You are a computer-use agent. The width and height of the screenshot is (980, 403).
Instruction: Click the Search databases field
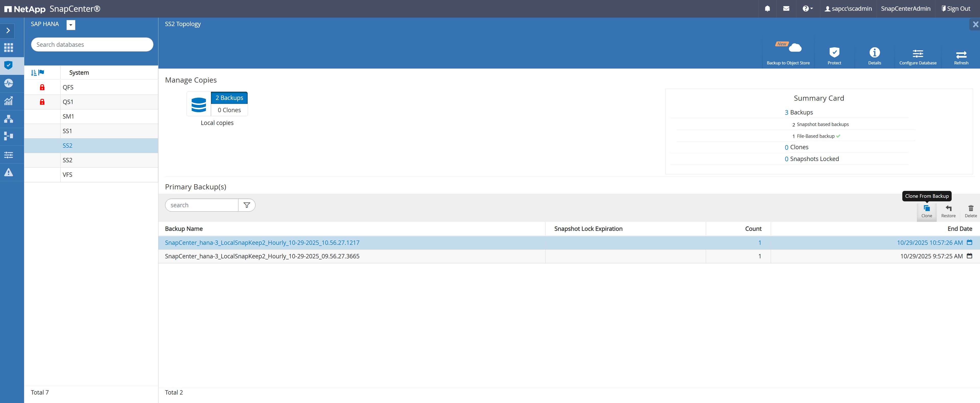92,44
